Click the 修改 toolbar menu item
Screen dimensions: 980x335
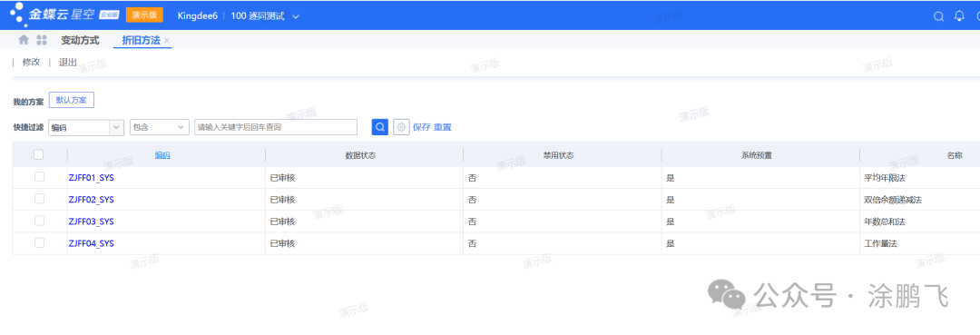pyautogui.click(x=31, y=62)
